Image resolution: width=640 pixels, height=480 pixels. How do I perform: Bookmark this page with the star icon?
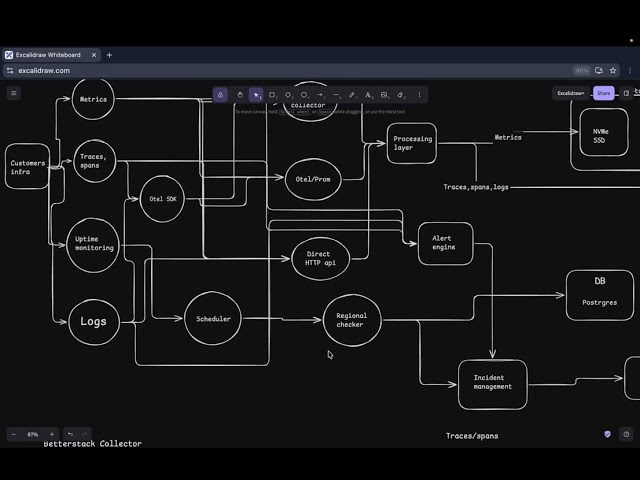pyautogui.click(x=613, y=71)
